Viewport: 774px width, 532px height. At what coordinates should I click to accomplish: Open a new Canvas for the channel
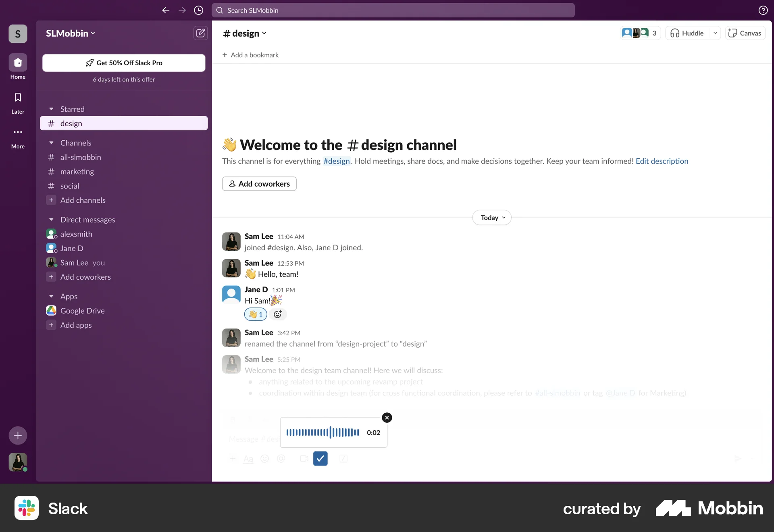tap(745, 33)
